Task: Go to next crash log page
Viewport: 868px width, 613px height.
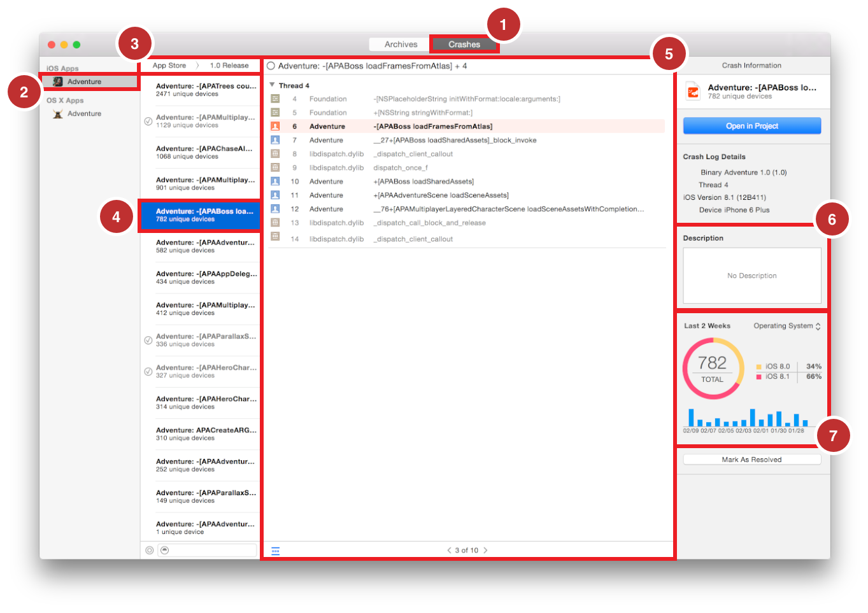Action: point(485,550)
